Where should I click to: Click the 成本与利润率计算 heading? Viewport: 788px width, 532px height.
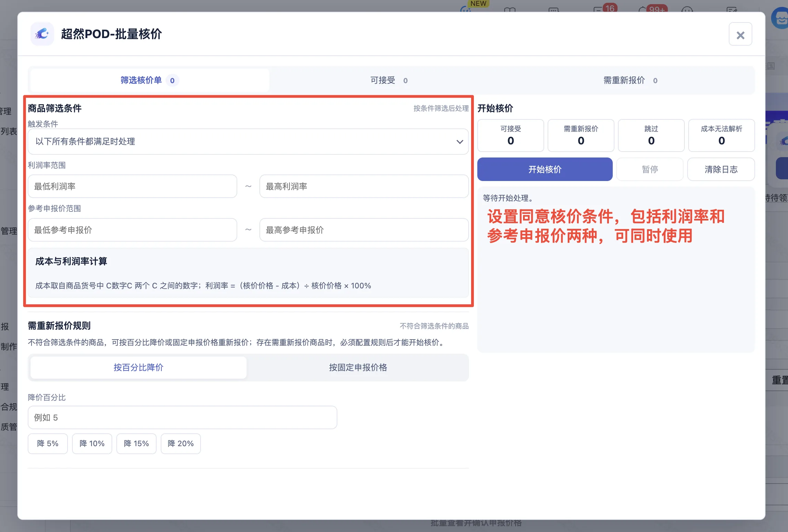click(x=71, y=261)
